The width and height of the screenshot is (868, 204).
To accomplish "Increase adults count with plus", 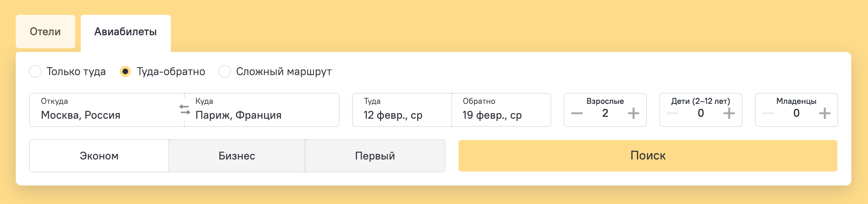I will point(633,114).
